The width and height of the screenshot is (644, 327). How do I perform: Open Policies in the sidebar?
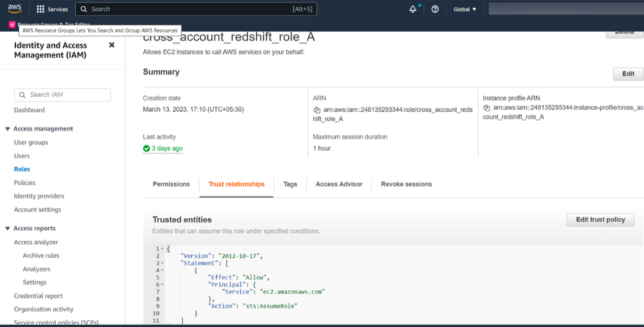click(x=25, y=183)
